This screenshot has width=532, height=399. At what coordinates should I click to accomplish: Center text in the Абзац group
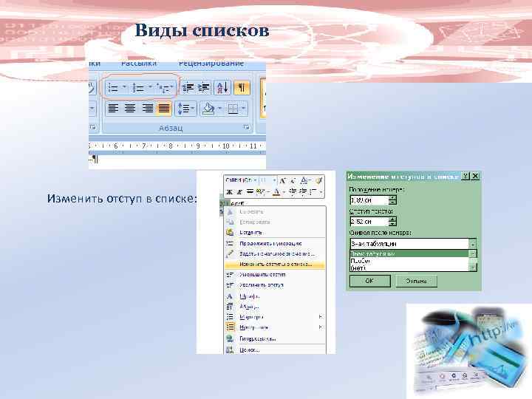coord(130,109)
